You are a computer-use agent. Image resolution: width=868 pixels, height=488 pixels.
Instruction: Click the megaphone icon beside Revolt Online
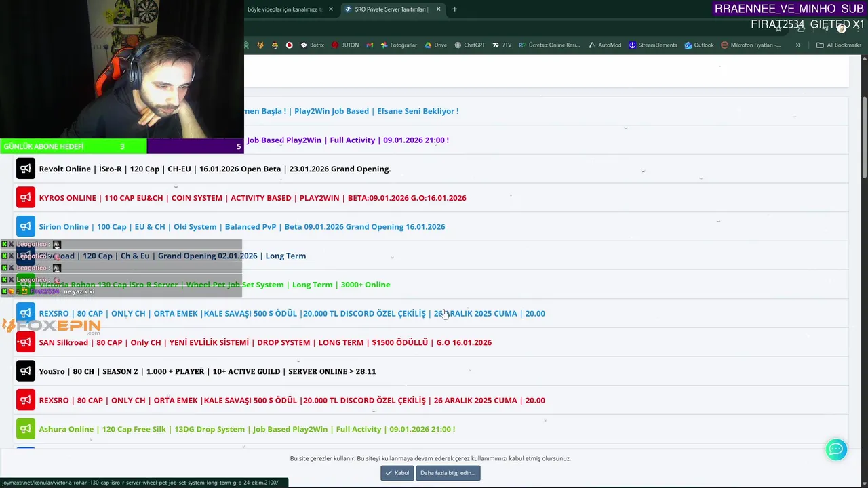coord(25,169)
